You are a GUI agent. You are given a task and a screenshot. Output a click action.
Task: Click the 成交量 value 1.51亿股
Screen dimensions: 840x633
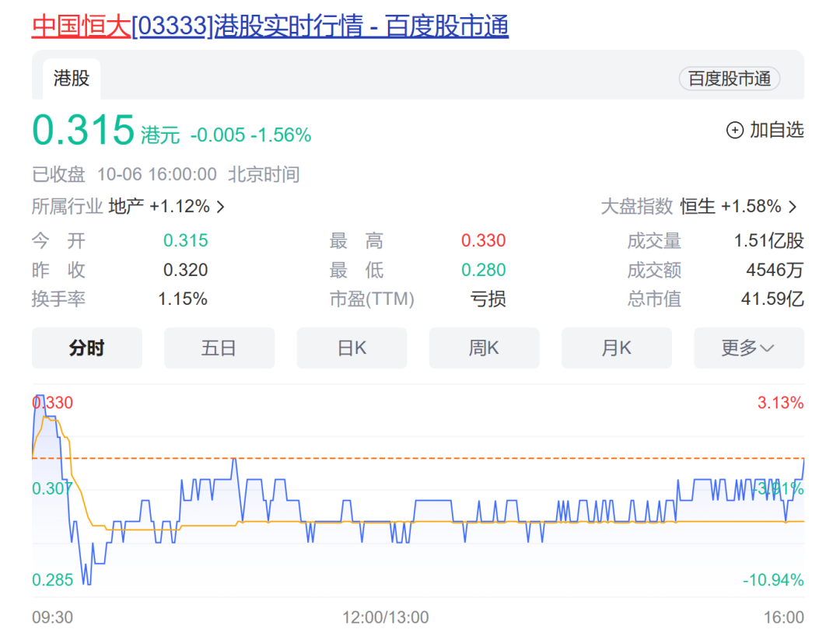click(768, 241)
